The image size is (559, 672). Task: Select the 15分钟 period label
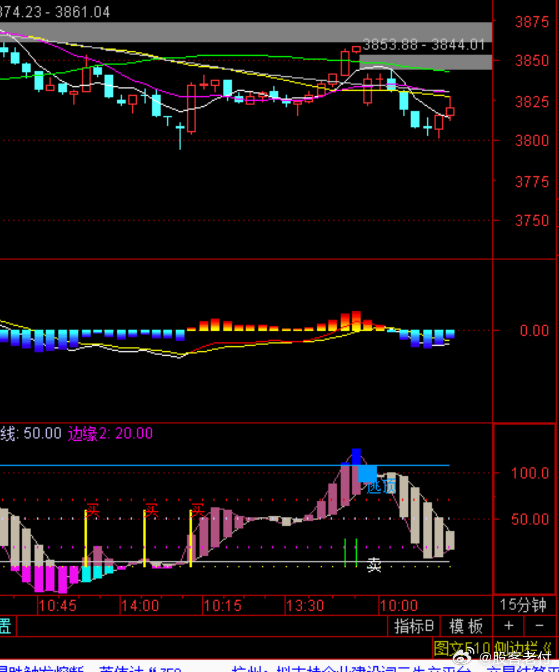click(523, 605)
